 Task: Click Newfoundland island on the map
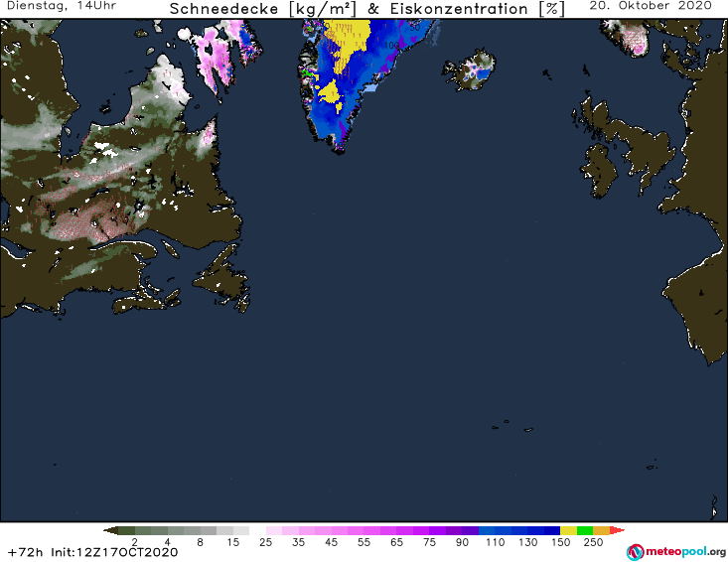(x=220, y=278)
